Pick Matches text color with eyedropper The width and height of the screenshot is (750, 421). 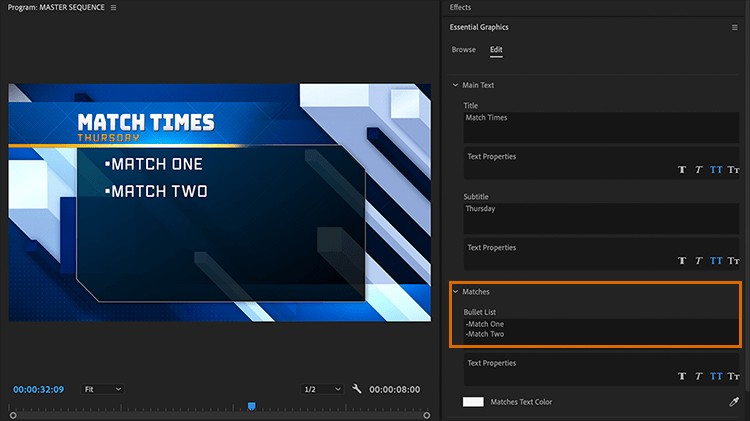[x=735, y=402]
